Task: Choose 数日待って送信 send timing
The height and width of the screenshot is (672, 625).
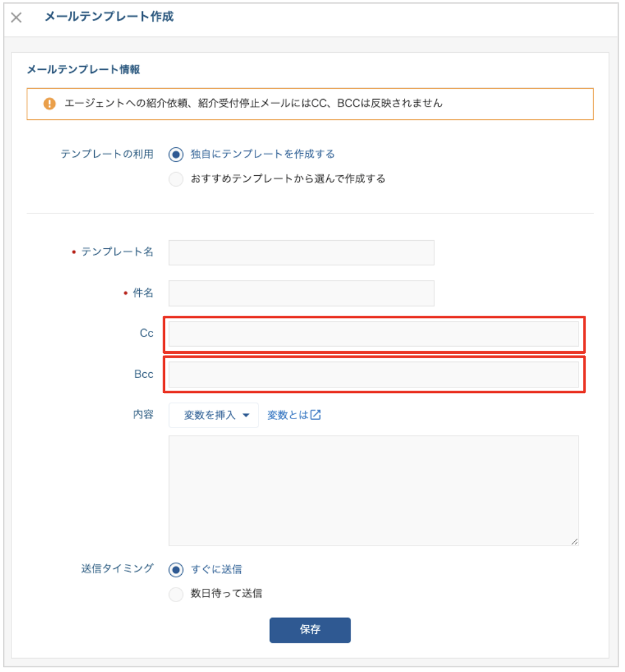Action: pyautogui.click(x=176, y=594)
